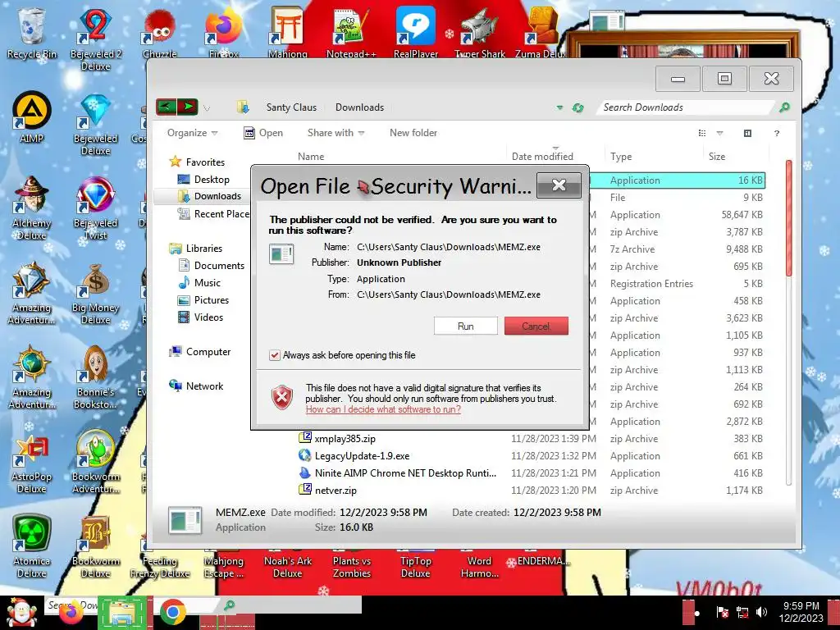Click the Santa Start button
The image size is (840, 630).
point(21,612)
